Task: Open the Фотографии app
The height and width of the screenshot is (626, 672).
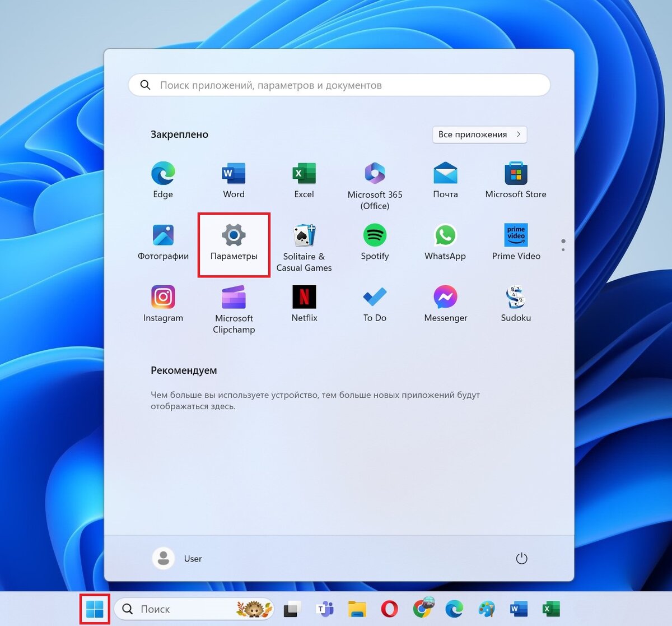Action: (163, 242)
